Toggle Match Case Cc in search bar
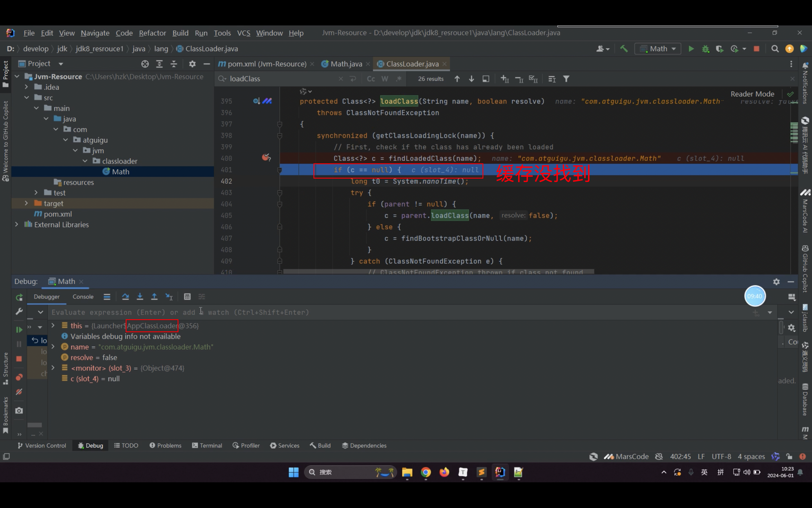 [x=371, y=78]
